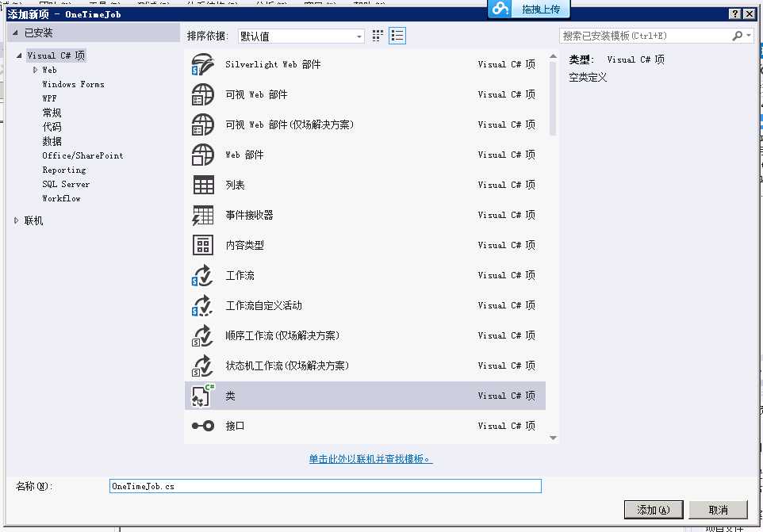The image size is (763, 532).
Task: Click the Silverlight Web 部件 template icon
Action: pos(202,64)
